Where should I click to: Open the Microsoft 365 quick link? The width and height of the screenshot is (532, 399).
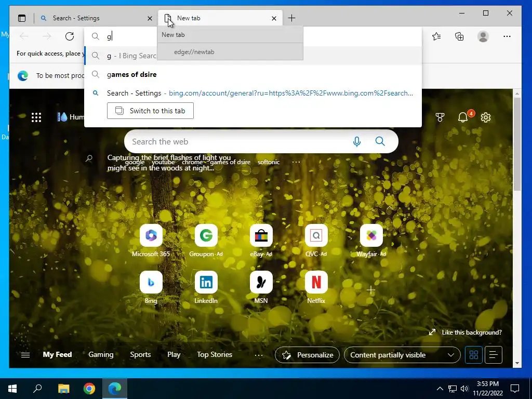tap(151, 241)
